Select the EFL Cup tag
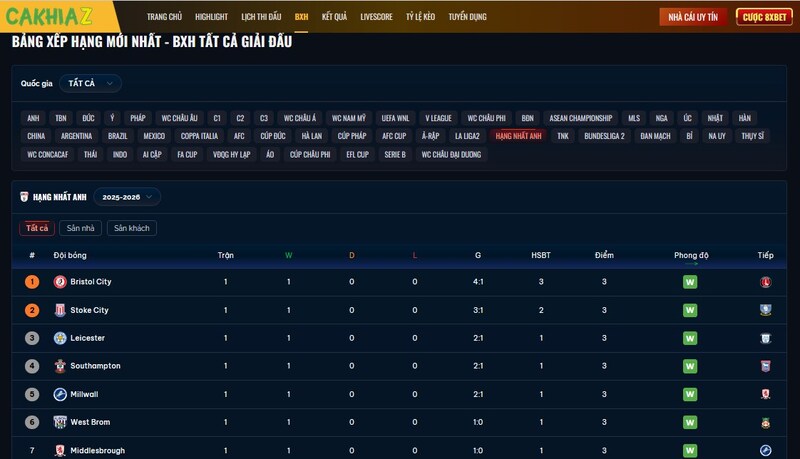The height and width of the screenshot is (459, 800). [357, 155]
